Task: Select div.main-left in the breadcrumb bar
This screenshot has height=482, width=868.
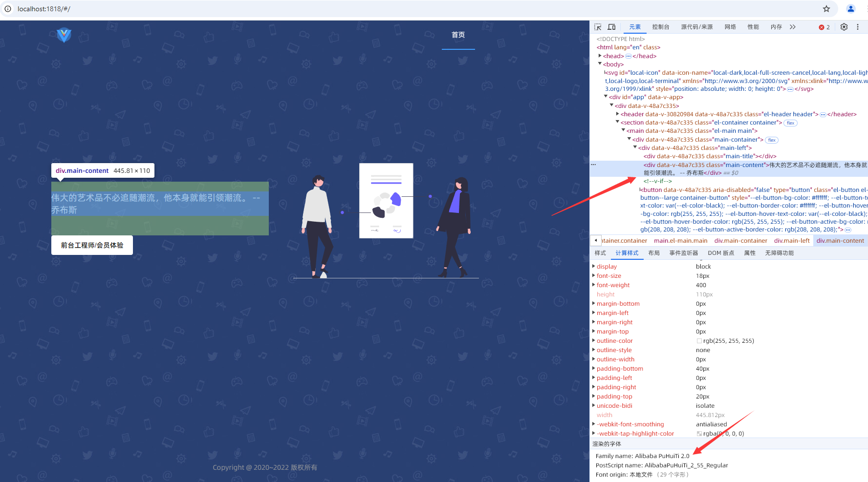Action: tap(792, 241)
